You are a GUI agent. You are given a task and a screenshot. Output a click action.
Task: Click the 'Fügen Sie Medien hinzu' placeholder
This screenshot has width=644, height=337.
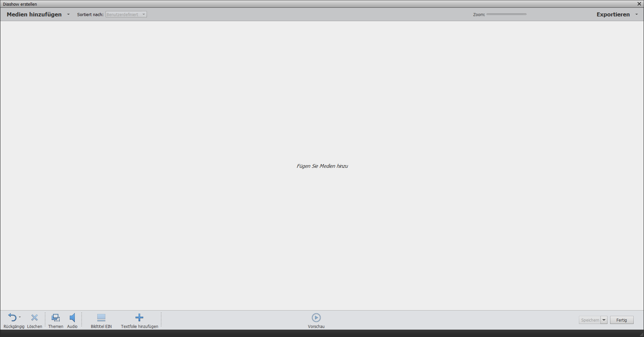pos(322,166)
